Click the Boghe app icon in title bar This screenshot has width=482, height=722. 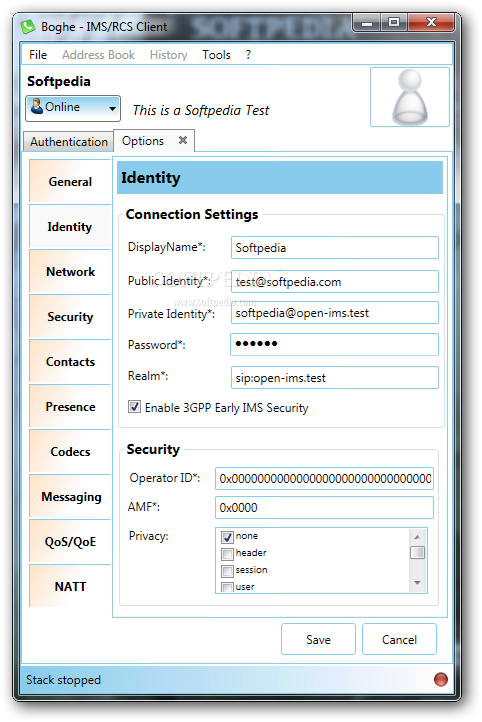28,26
